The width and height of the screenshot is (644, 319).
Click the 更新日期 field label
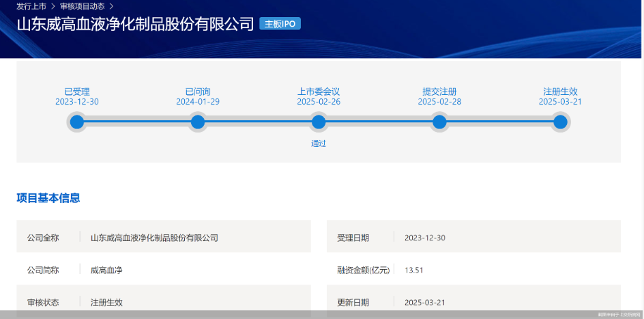[353, 303]
